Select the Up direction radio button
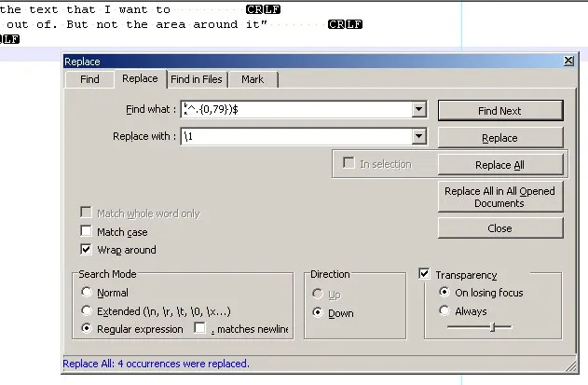Viewport: 588px width, 385px height. (x=318, y=294)
